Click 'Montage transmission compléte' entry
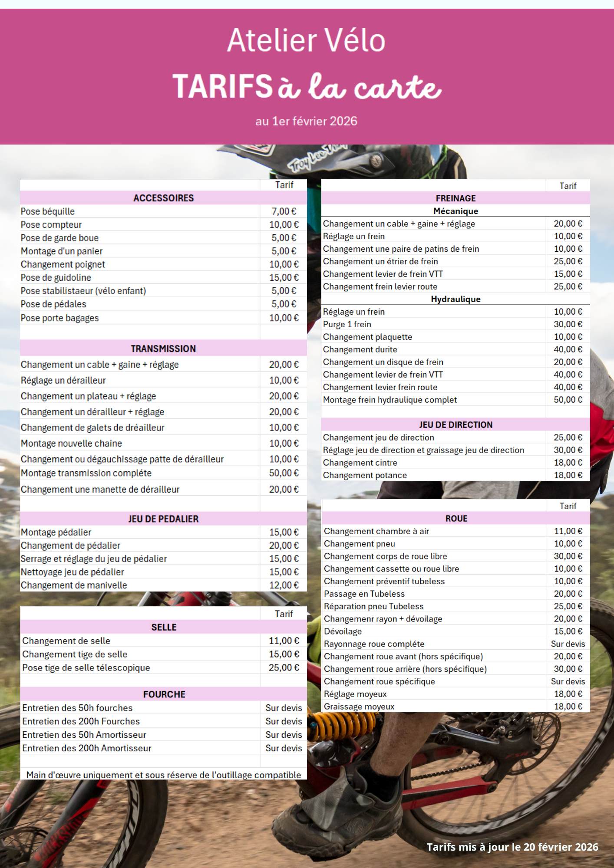 (86, 473)
